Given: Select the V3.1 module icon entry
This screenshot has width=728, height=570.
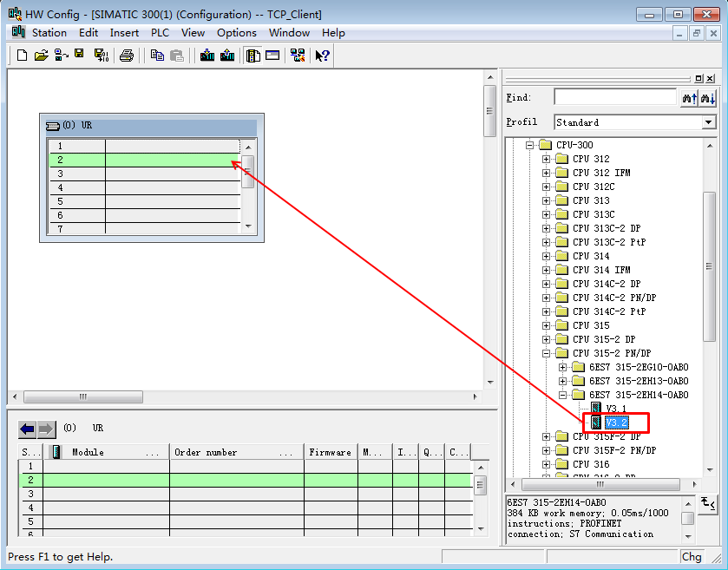Looking at the screenshot, I should (x=597, y=409).
